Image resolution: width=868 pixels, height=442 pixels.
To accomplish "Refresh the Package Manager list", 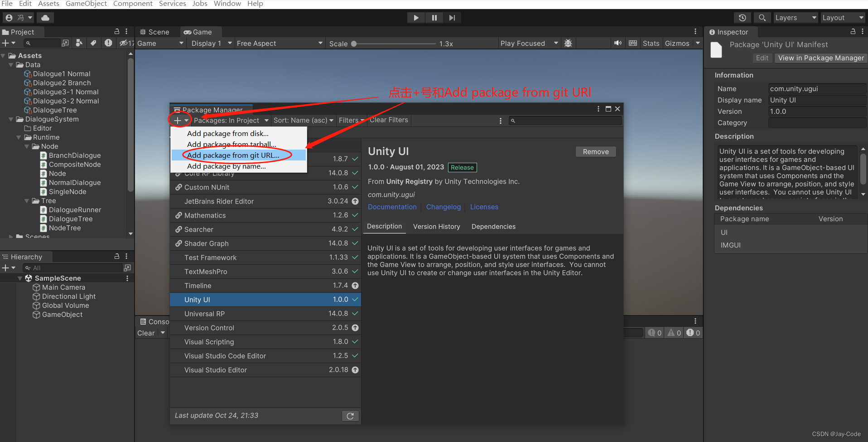I will point(350,416).
